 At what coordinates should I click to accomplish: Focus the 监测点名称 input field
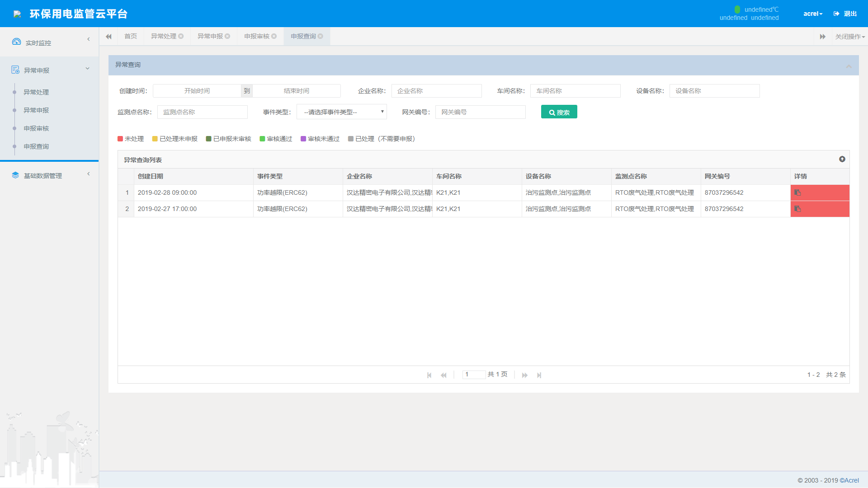[x=203, y=112]
